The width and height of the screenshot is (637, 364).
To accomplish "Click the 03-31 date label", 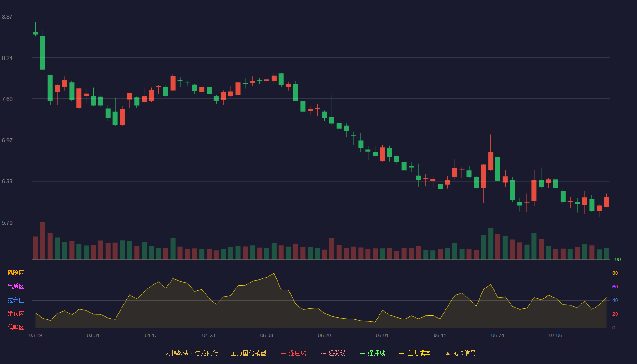I will pyautogui.click(x=93, y=335).
